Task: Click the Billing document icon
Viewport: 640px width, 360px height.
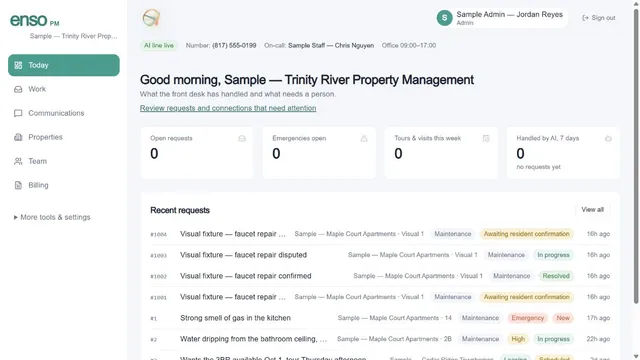Action: click(x=18, y=185)
